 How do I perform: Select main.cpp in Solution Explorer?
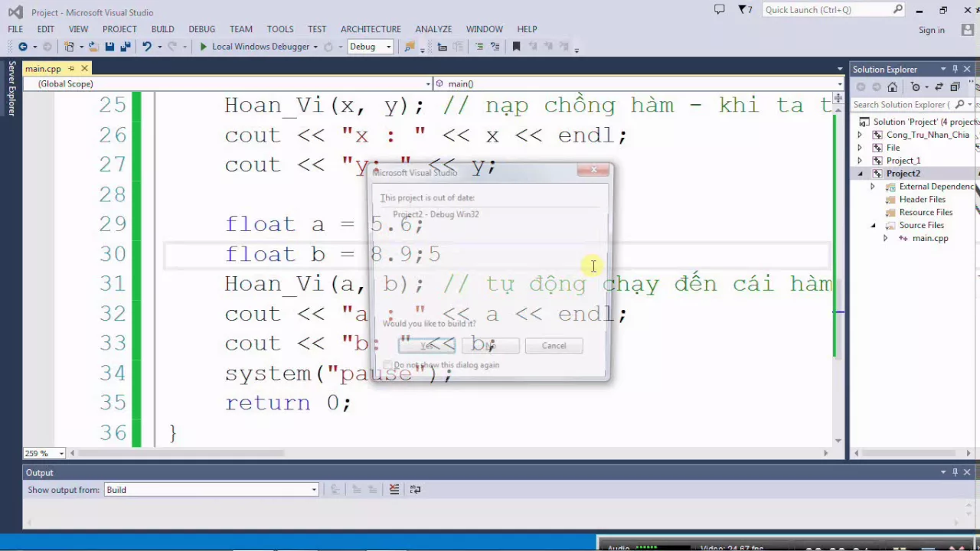[929, 238]
